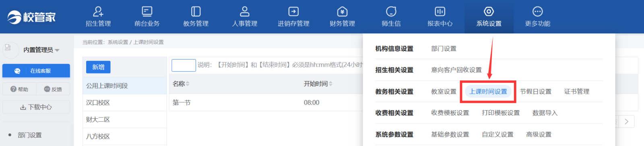Open 招生管理 from the top navigation
This screenshot has height=146, width=644.
click(98, 16)
